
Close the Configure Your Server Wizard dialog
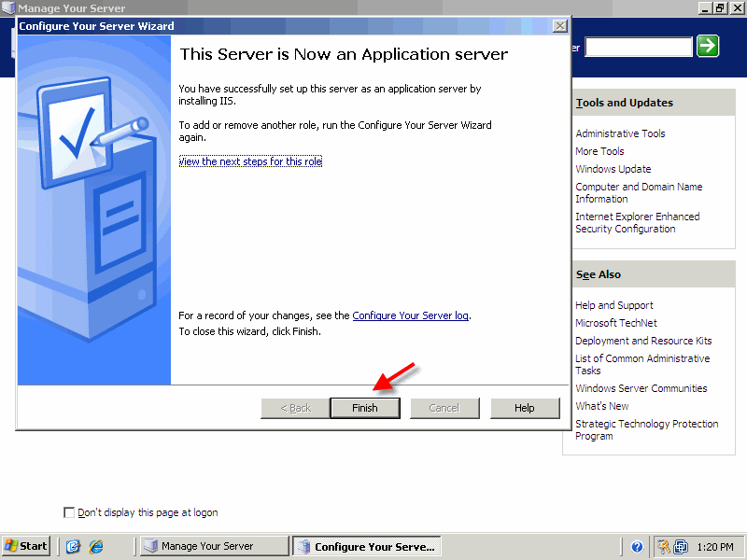tap(560, 26)
